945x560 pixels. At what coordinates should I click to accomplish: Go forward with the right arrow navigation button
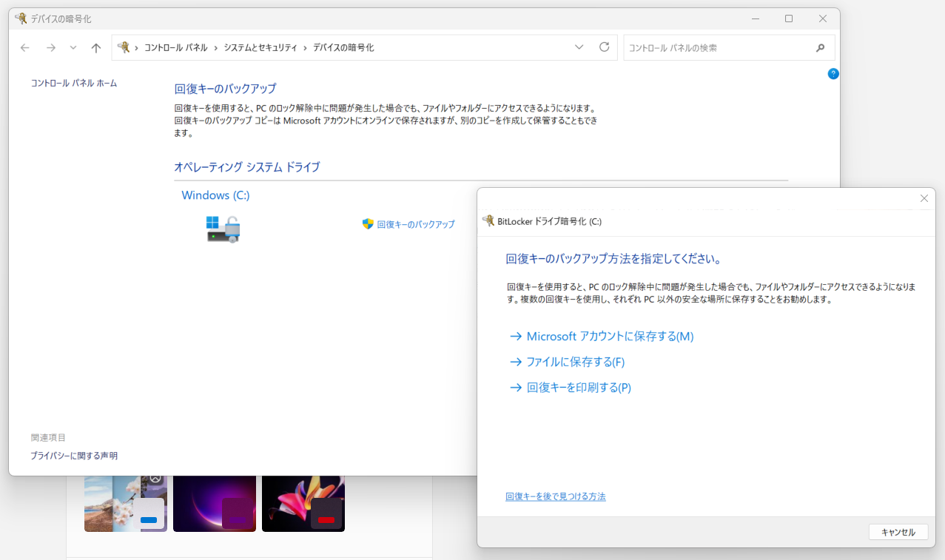click(x=50, y=47)
